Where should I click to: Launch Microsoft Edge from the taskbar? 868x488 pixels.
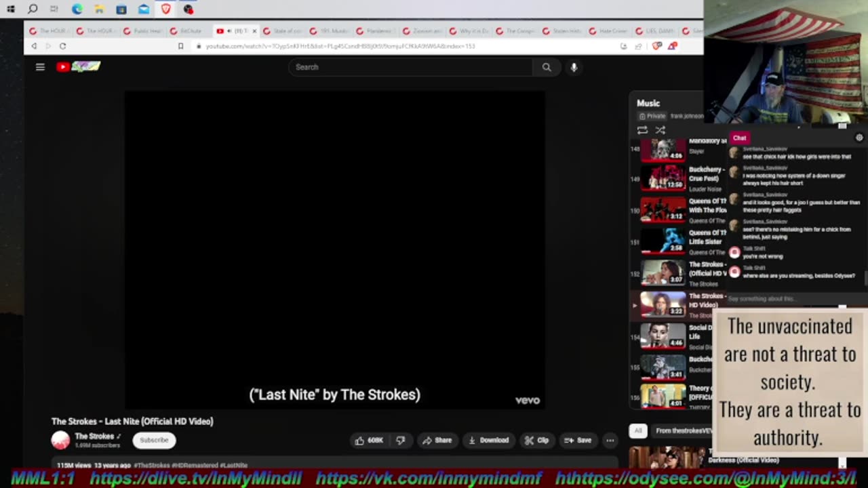point(77,9)
